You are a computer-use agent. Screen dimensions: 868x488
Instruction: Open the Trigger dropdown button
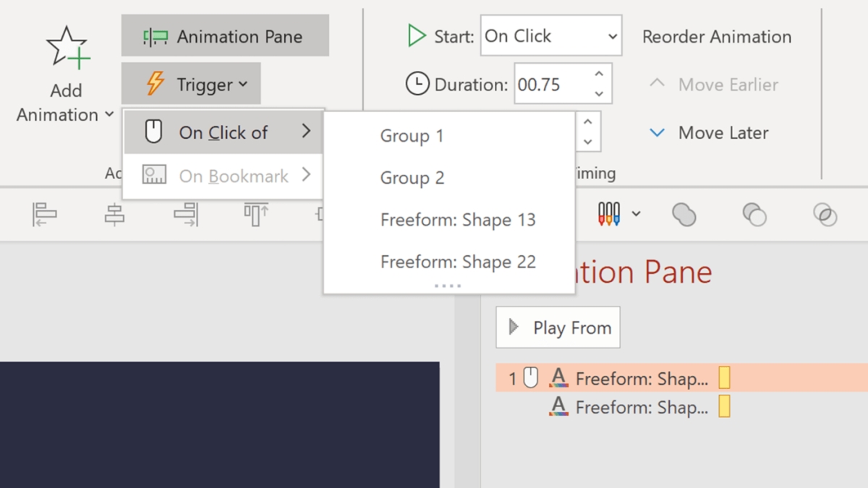[191, 84]
